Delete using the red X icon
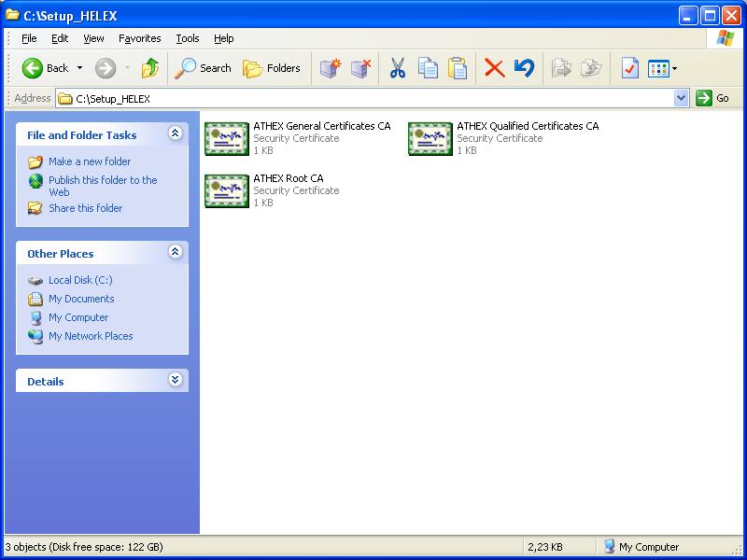Viewport: 747px width, 560px height. [495, 68]
